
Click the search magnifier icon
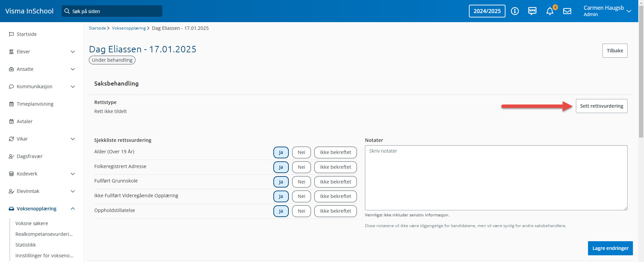pyautogui.click(x=67, y=11)
